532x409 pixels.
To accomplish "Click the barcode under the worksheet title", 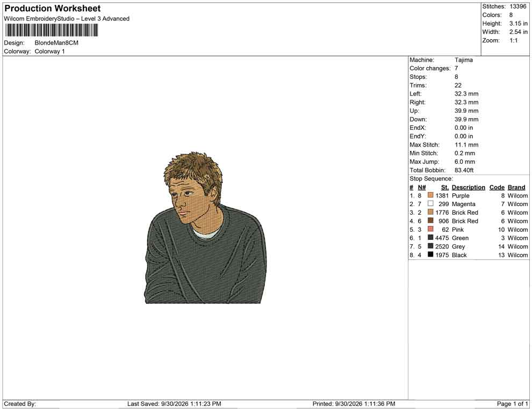I will [52, 31].
